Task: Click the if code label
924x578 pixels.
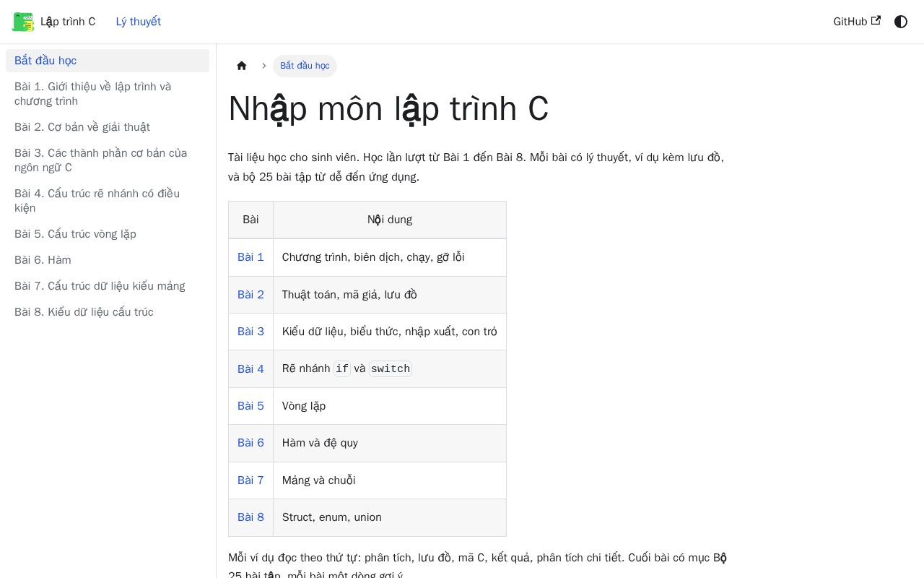Action: click(342, 369)
